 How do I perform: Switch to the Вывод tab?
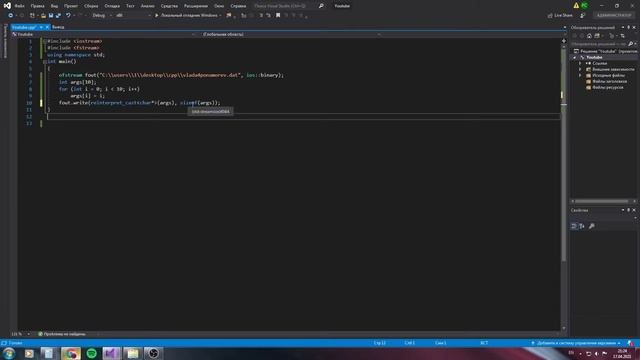[58, 27]
